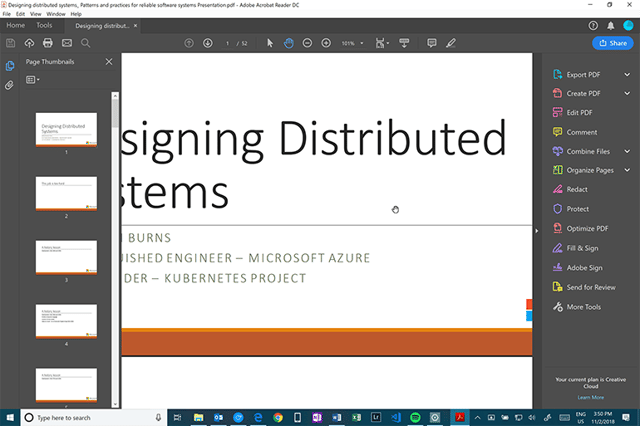The height and width of the screenshot is (426, 640).
Task: Go to the next page arrow
Action: click(208, 43)
